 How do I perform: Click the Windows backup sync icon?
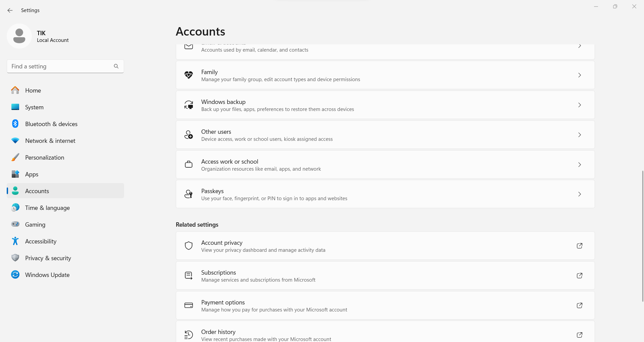point(189,105)
